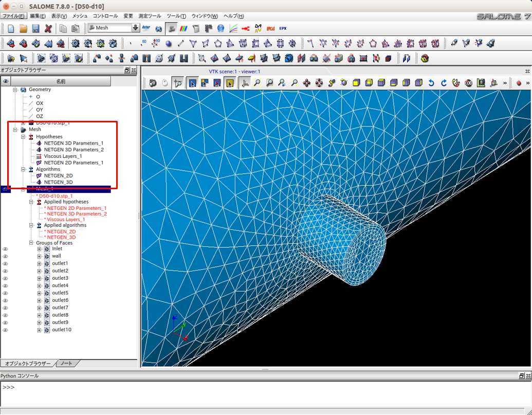Click the Update mesh refresh icon

pos(425,58)
